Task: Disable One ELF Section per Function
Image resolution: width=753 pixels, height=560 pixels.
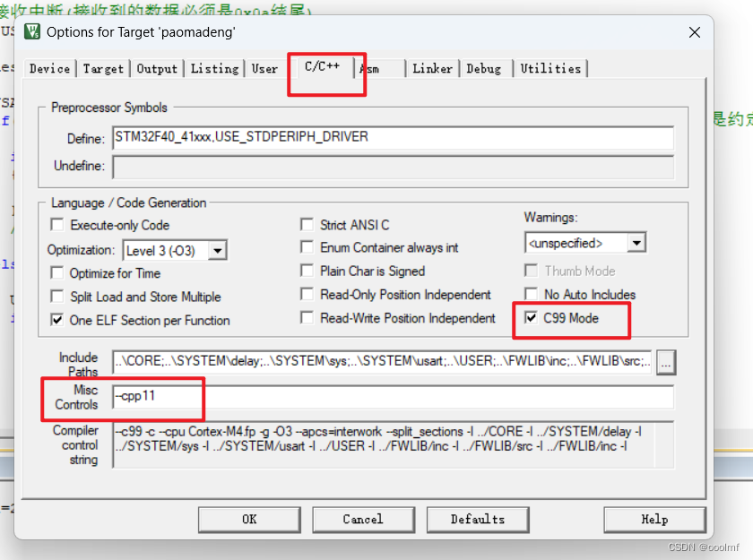Action: [56, 320]
